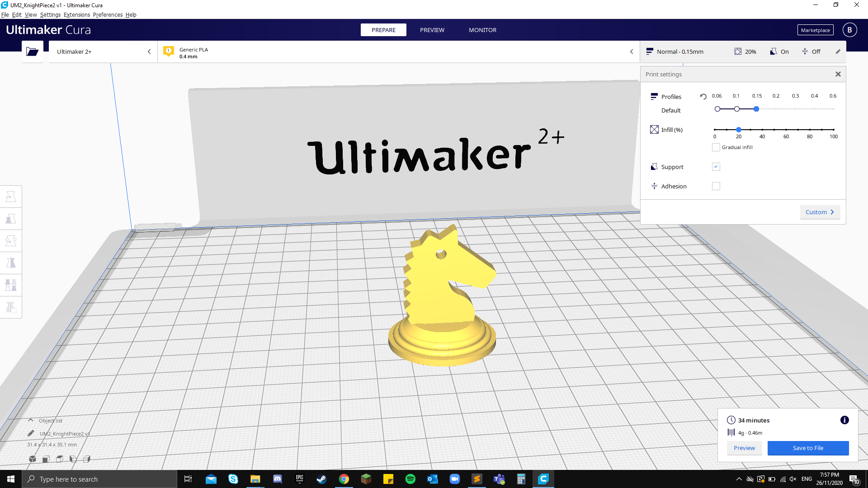Viewport: 868px width, 488px height.
Task: Open the account avatar labeled B
Action: (849, 30)
